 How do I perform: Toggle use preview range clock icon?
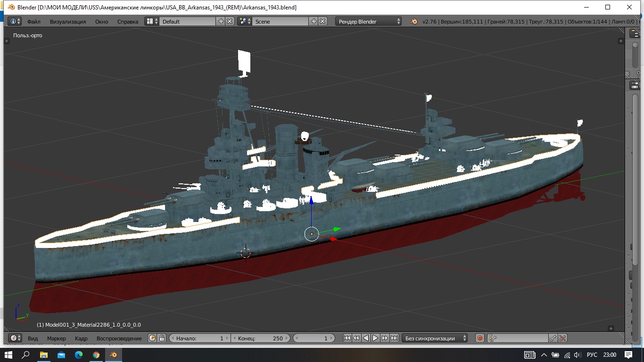pos(152,338)
